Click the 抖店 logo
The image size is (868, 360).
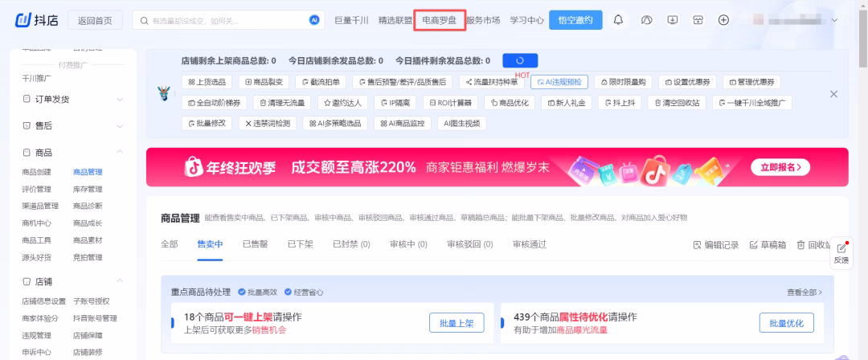[x=37, y=21]
